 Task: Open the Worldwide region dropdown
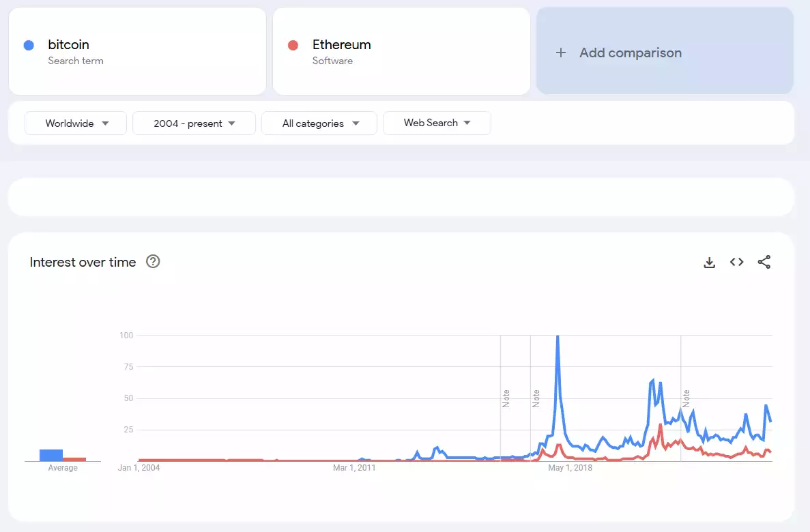coord(75,123)
